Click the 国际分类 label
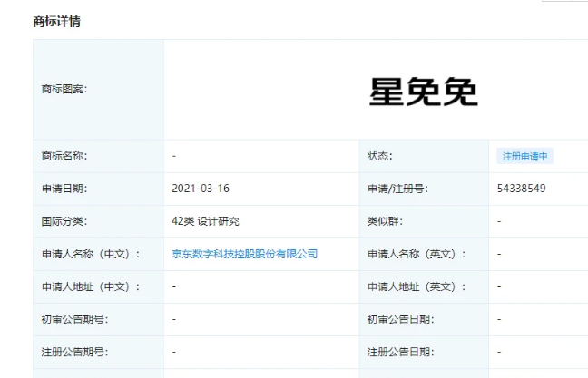The width and height of the screenshot is (588, 378). (x=64, y=221)
